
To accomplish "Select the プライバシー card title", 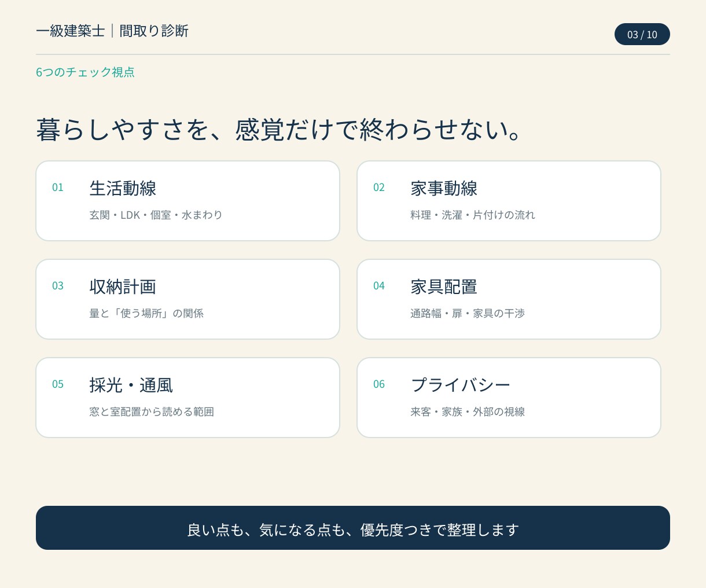I will [x=461, y=385].
